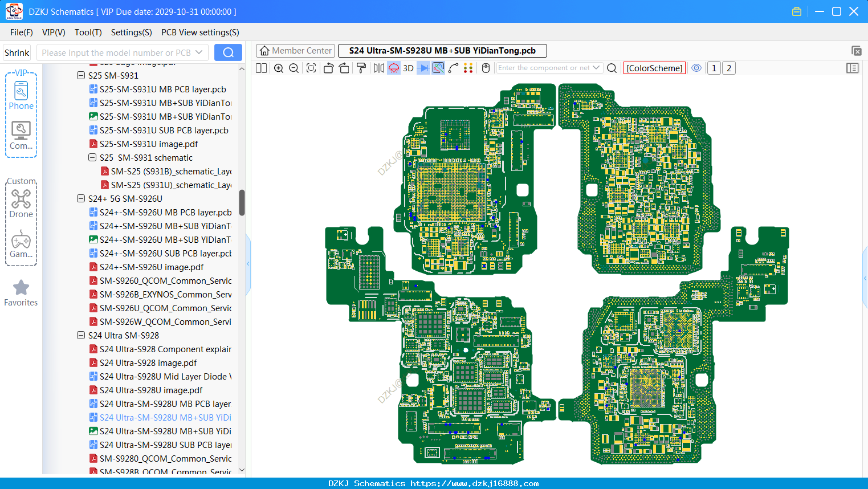
Task: Click the Shrink button
Action: point(17,52)
